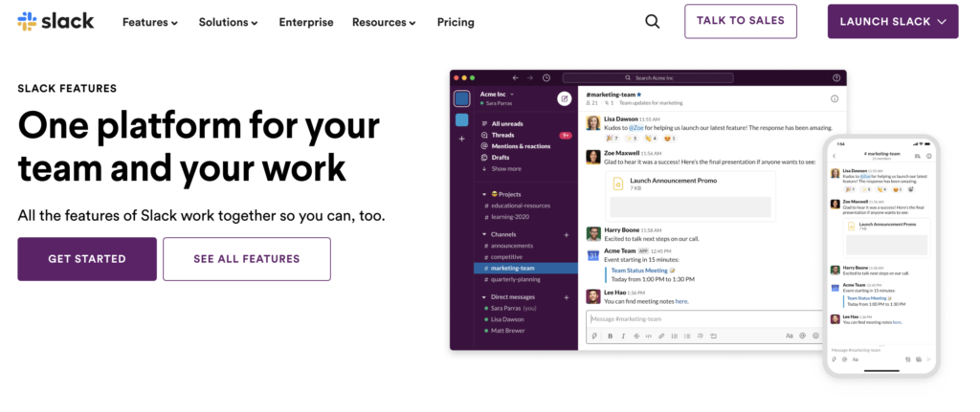Open Drafts in the sidebar
The height and width of the screenshot is (412, 980).
(500, 158)
